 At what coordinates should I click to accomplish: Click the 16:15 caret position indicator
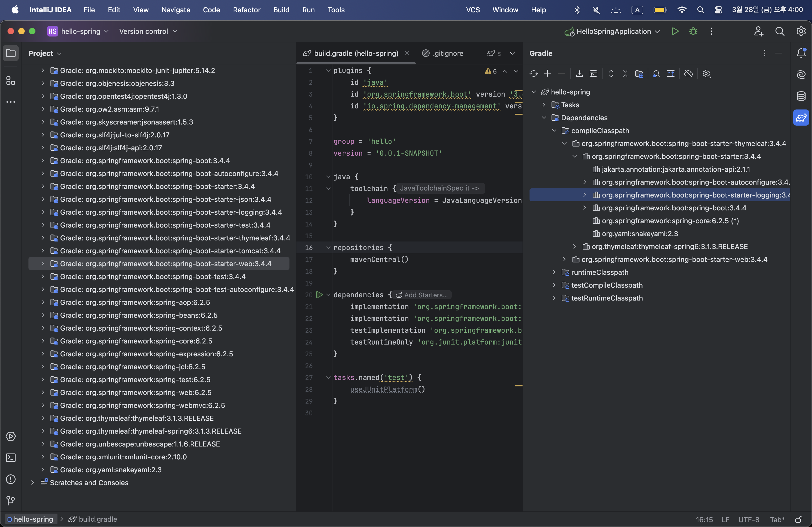[x=704, y=519]
